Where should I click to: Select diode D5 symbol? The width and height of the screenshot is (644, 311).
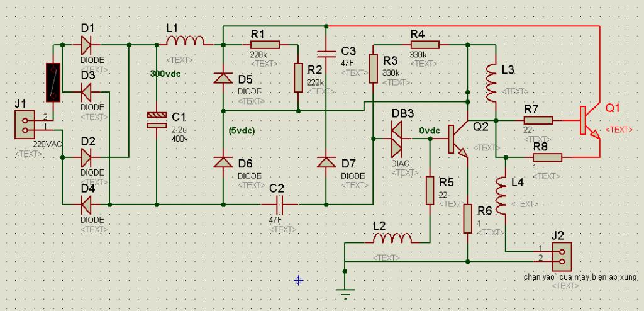(x=223, y=78)
